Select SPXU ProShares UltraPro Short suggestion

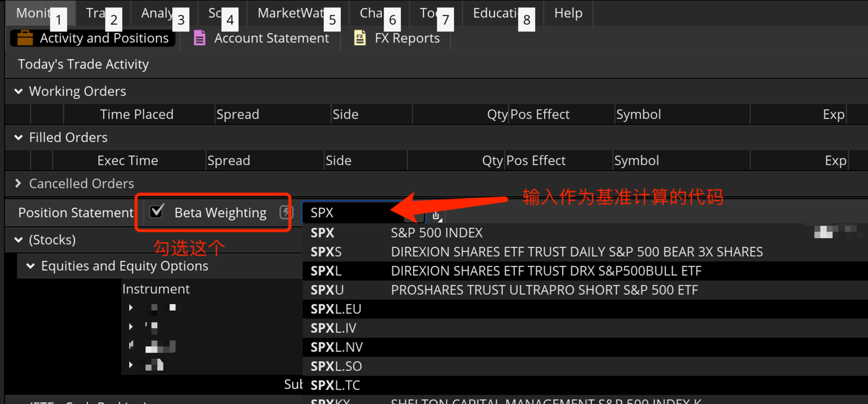585,290
